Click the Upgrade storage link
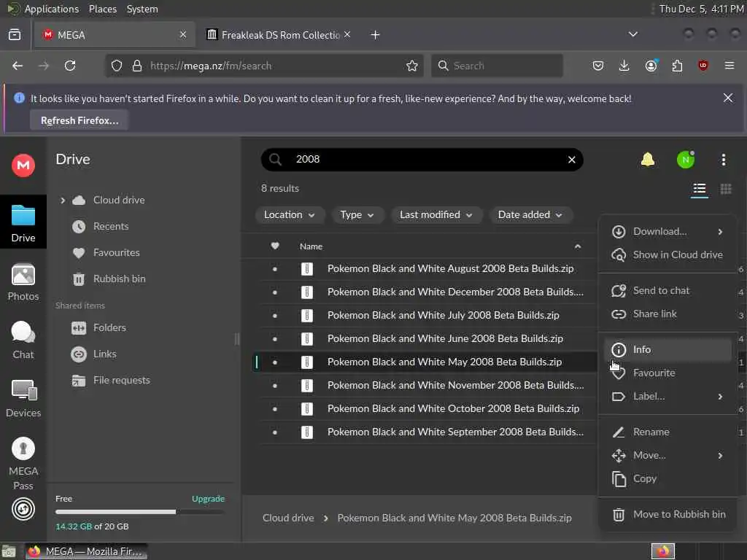Screen dimensions: 747x560 click(x=208, y=499)
